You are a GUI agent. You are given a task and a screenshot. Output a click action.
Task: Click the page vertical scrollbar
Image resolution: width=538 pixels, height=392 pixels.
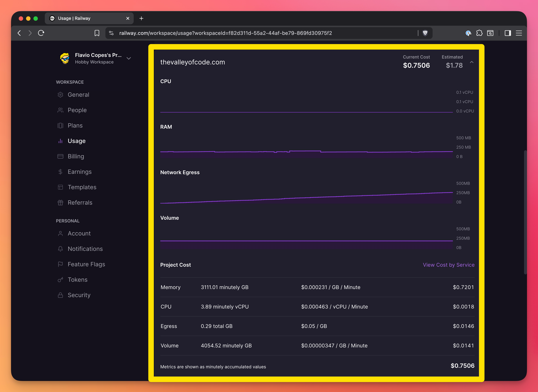click(525, 212)
